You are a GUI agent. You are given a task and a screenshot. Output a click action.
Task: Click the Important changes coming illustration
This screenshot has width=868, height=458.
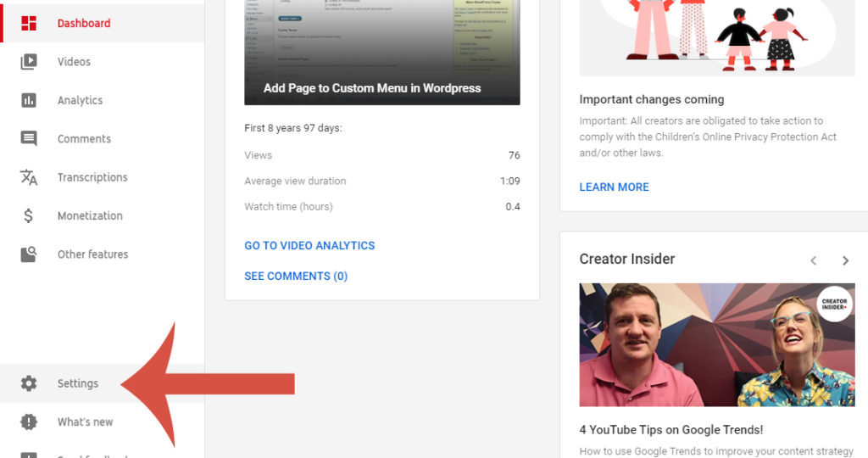(717, 37)
